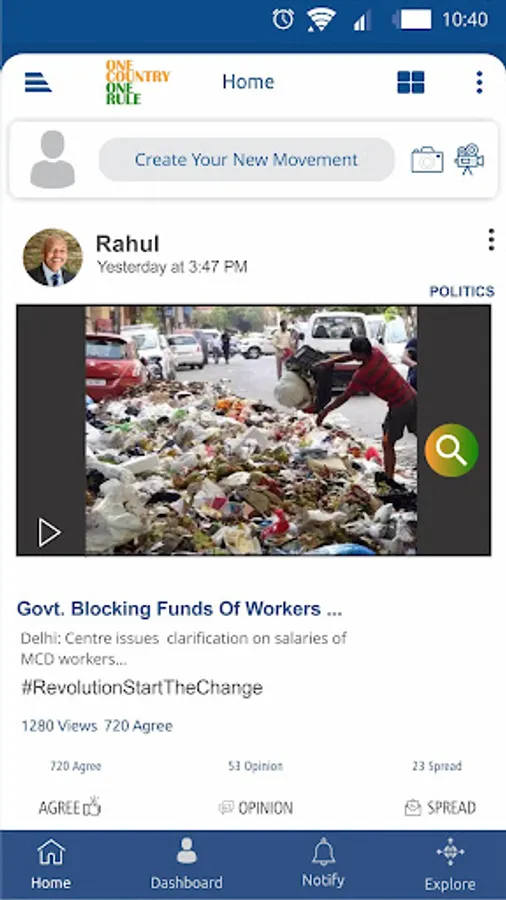Open Govt. Blocking Funds Of Workers headline

180,608
